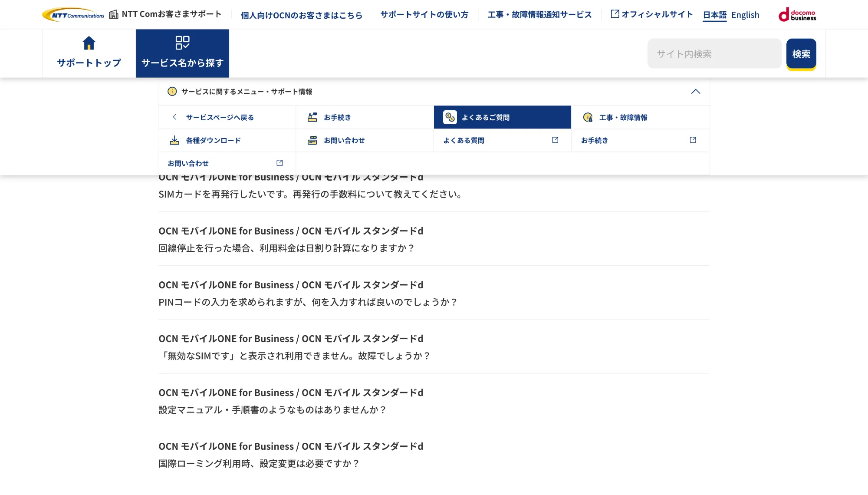Click the docomo business logo
The width and height of the screenshot is (868, 495).
click(797, 15)
